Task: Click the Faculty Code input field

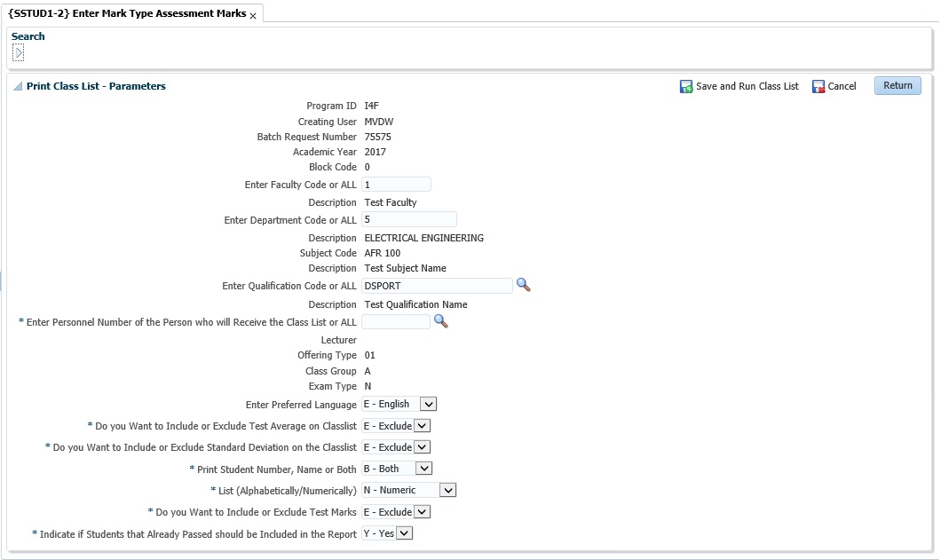Action: coord(396,185)
